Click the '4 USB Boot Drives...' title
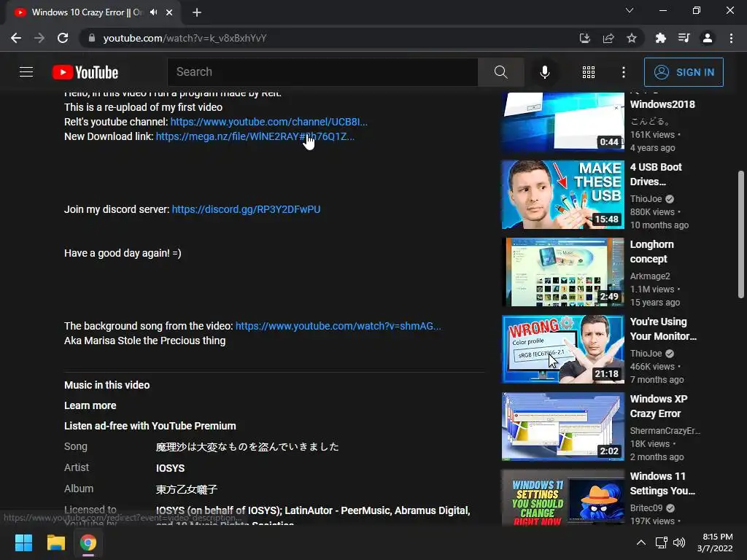The image size is (747, 560). 656,174
